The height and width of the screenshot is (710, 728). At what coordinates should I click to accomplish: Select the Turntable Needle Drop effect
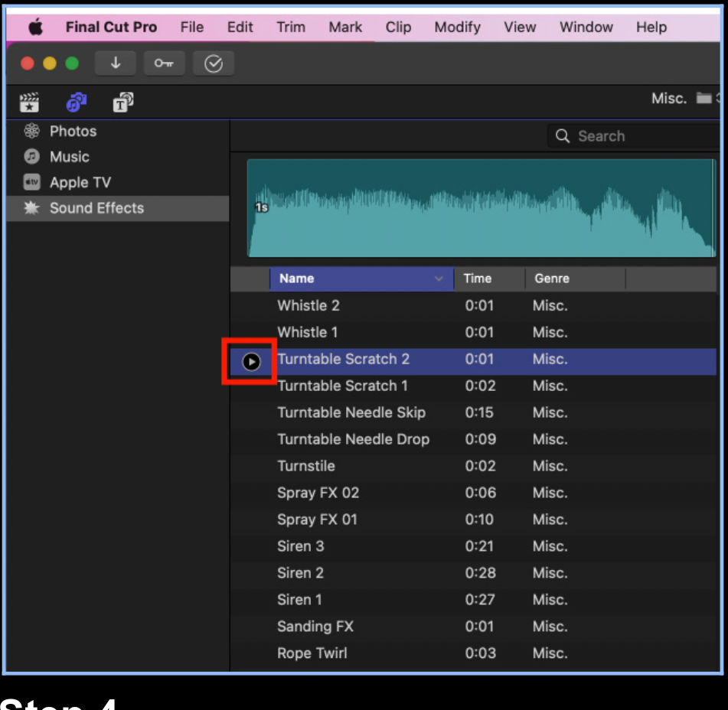[x=474, y=439]
